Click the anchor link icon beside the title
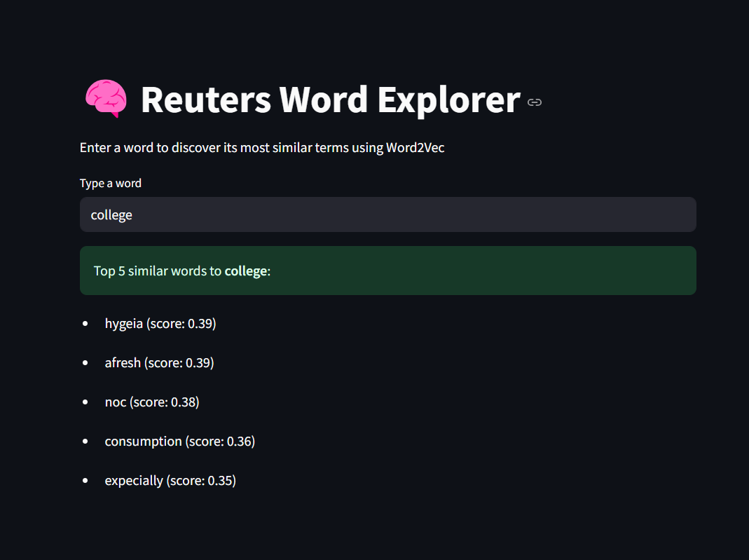The image size is (749, 560). click(534, 102)
